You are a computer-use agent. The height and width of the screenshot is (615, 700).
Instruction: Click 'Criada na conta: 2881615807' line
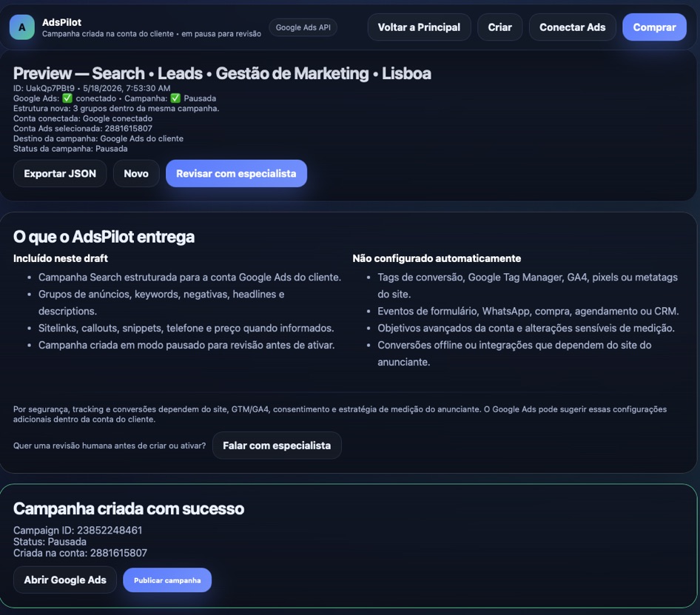[x=80, y=553]
